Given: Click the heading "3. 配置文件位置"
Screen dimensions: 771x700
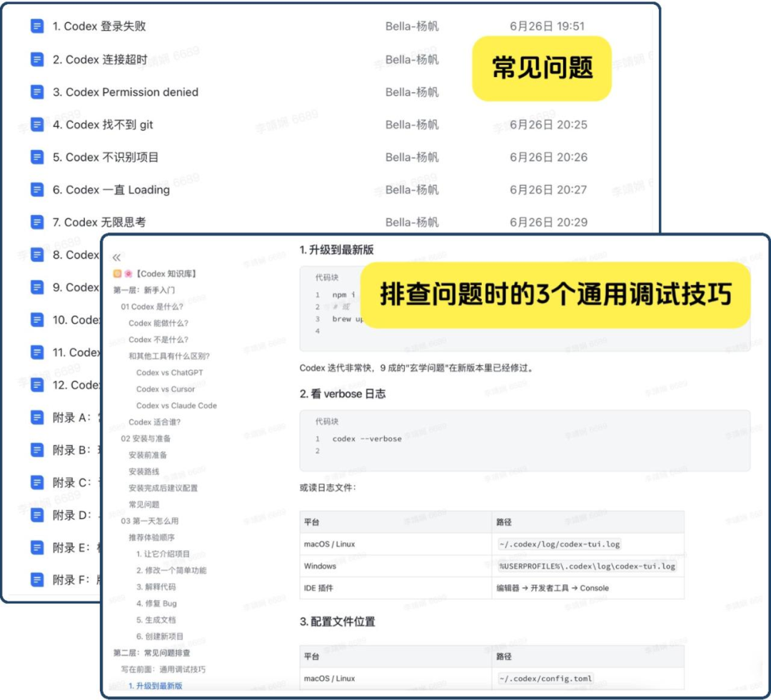Looking at the screenshot, I should point(337,621).
